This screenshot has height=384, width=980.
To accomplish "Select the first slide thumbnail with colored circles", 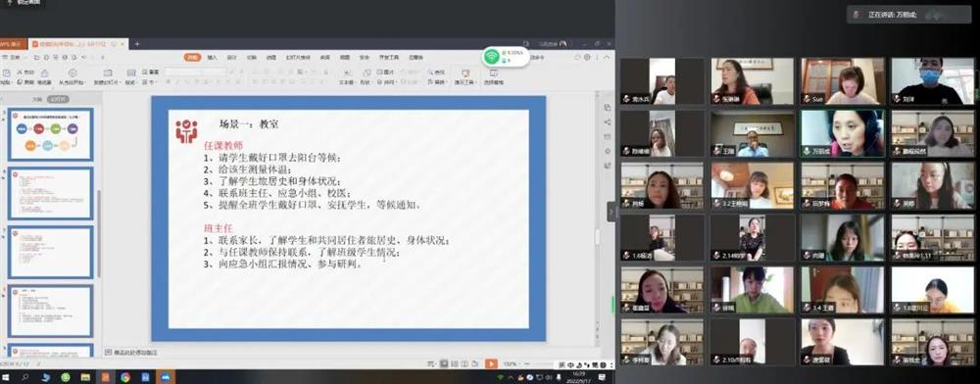I will coord(51,134).
